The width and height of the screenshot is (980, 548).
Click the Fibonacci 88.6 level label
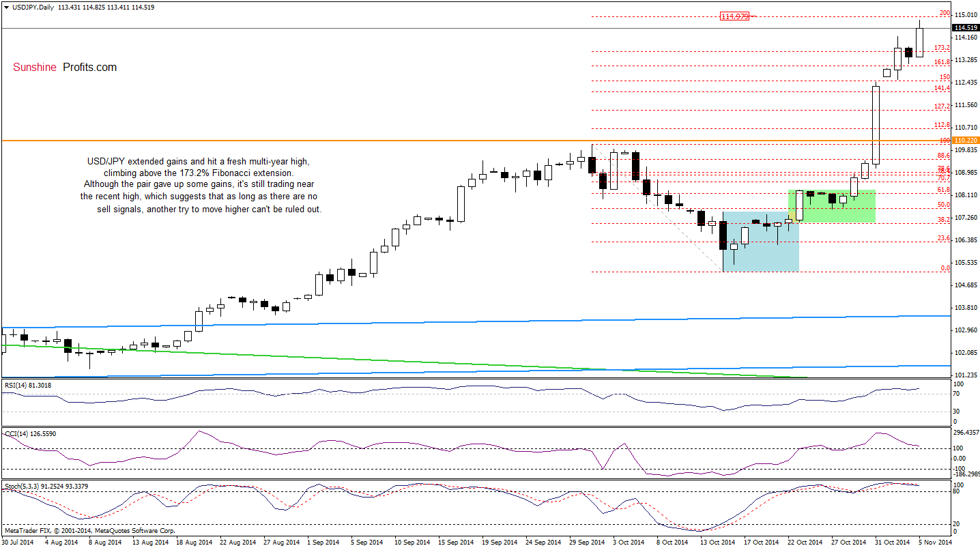point(944,156)
